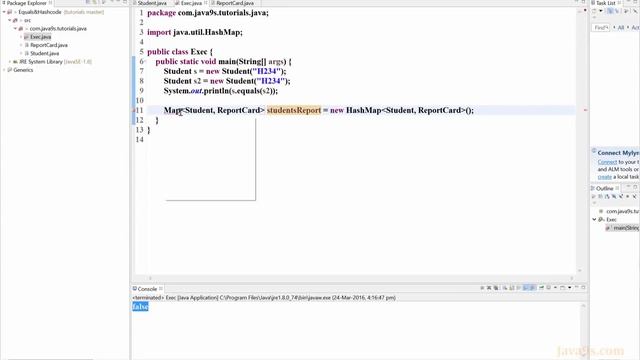Expand the JRE System Library node
This screenshot has width=640, height=360.
click(x=10, y=62)
